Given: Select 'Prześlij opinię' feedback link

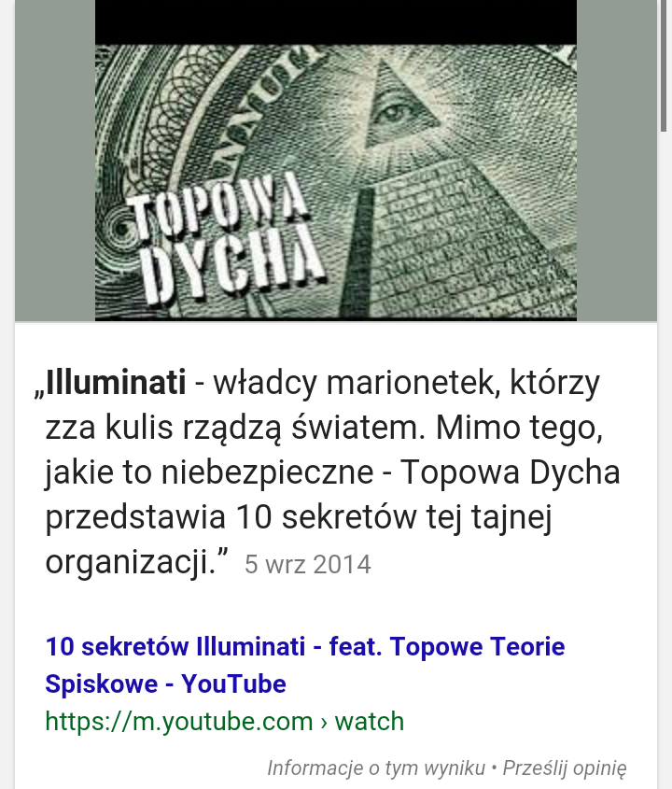Looking at the screenshot, I should pyautogui.click(x=565, y=768).
